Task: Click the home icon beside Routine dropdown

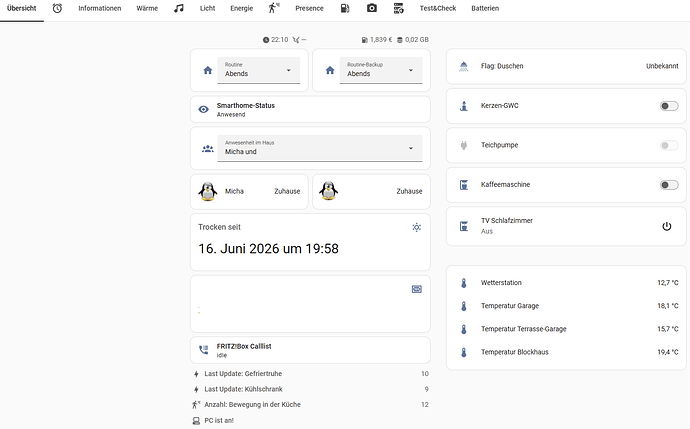Action: point(208,70)
